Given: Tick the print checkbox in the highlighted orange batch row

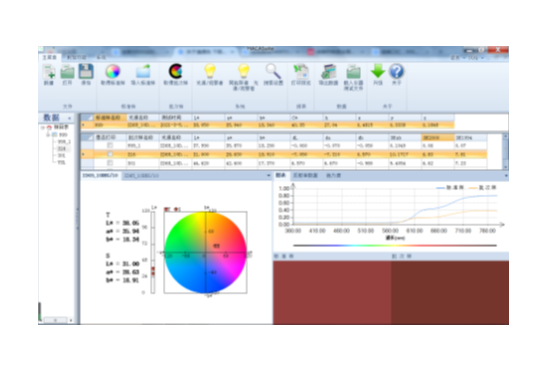Looking at the screenshot, I should [110, 154].
